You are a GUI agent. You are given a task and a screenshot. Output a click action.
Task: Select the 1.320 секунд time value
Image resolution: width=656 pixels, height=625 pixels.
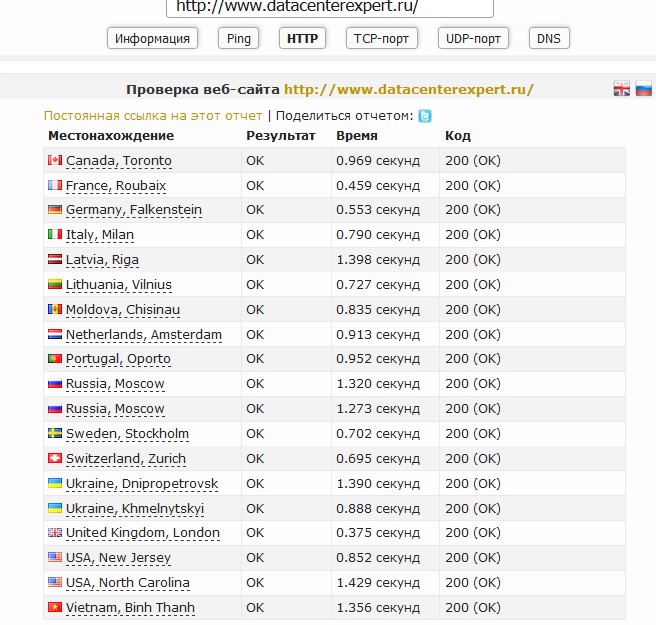[378, 384]
